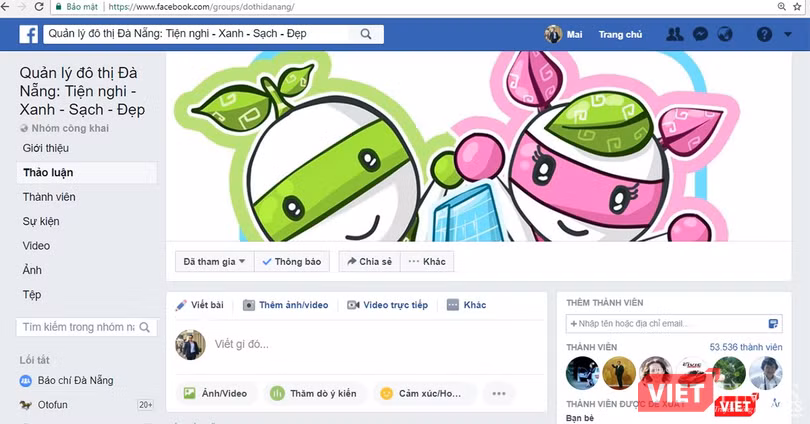Open the second member avatar thumbnail

coord(619,373)
